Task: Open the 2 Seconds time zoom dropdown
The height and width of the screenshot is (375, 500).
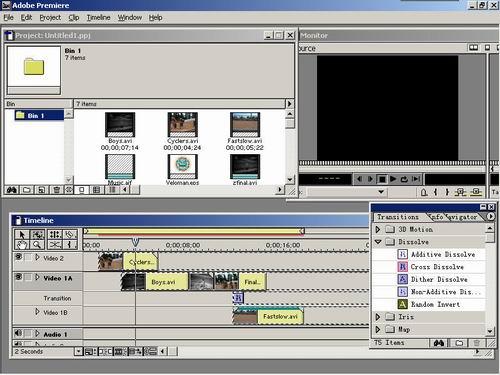Action: [78, 351]
